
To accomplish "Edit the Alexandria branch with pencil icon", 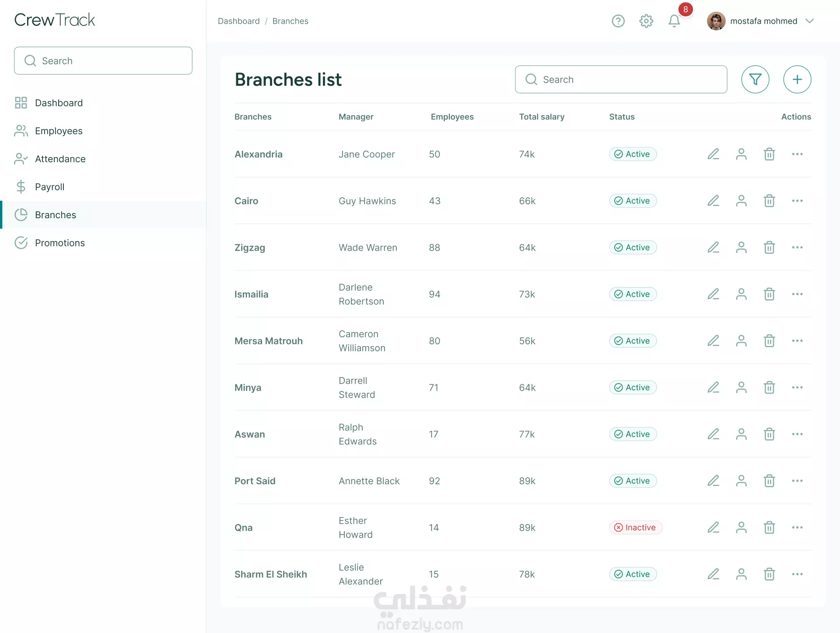I will point(713,154).
